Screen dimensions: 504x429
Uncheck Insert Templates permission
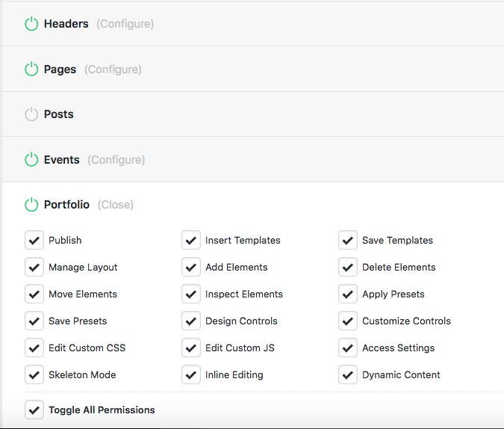(191, 240)
